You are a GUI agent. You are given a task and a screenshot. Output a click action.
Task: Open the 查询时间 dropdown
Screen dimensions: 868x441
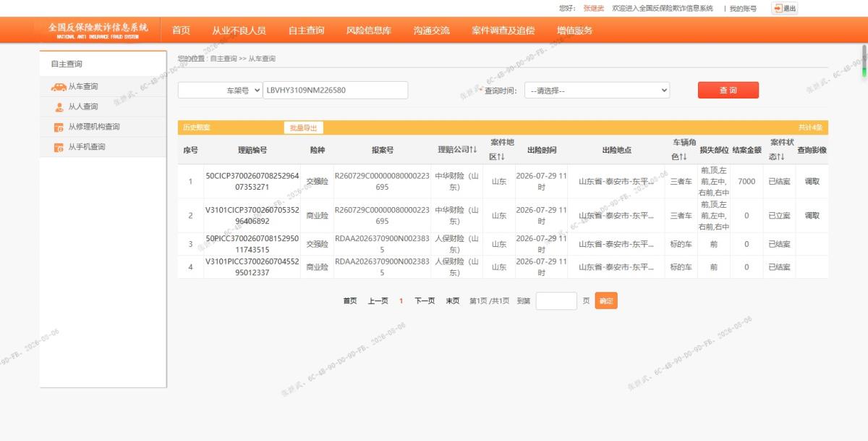597,91
